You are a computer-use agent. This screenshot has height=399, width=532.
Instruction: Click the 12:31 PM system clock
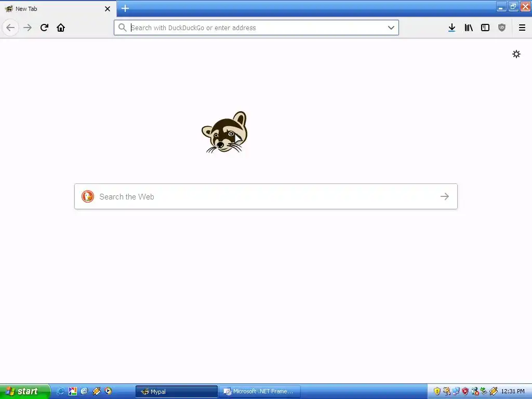[513, 392]
